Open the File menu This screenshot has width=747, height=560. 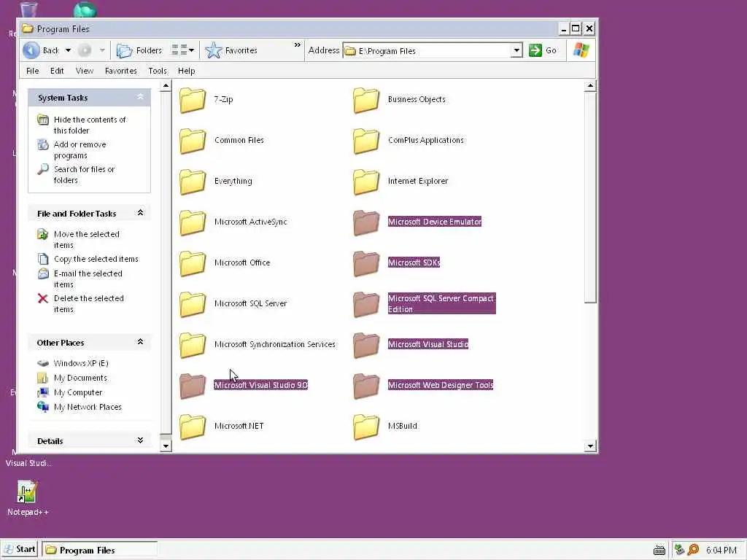tap(32, 71)
